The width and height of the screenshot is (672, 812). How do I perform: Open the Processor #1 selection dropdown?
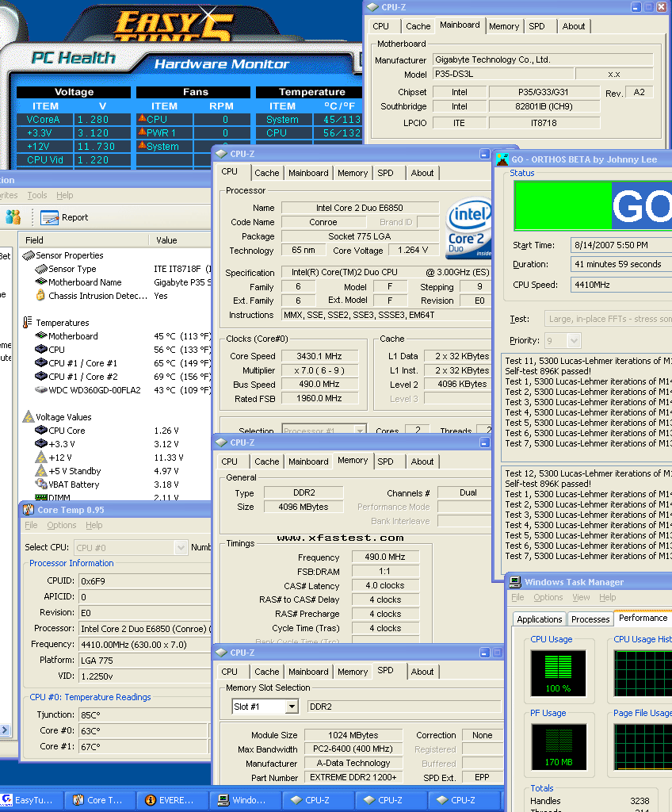(360, 431)
